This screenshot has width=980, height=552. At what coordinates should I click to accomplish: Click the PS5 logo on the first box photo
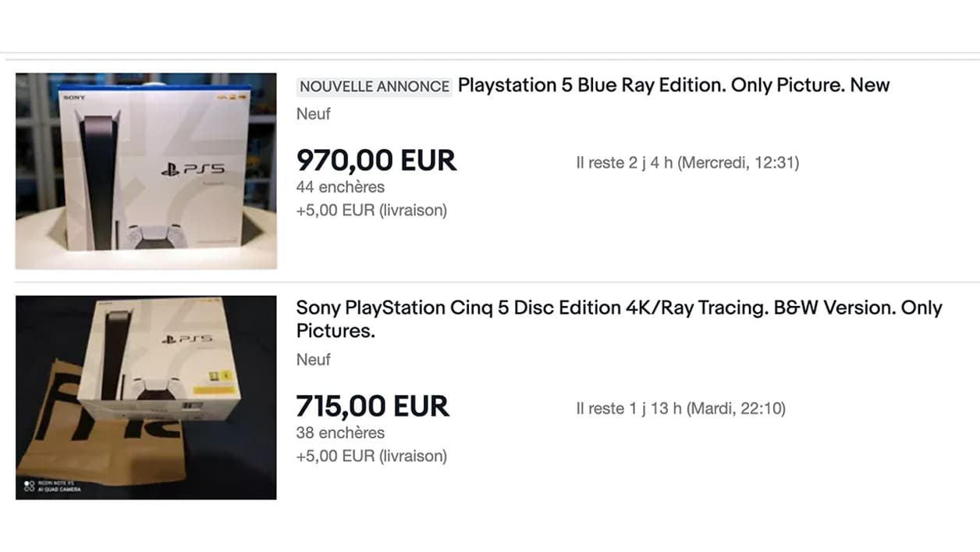(x=193, y=168)
